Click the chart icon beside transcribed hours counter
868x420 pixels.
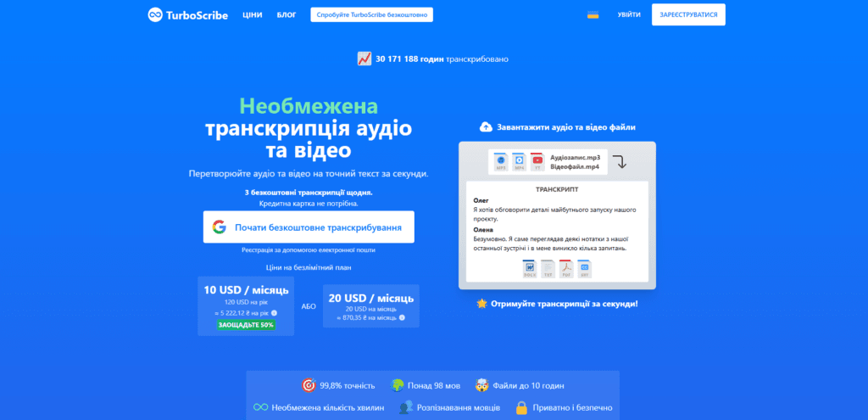(x=364, y=59)
